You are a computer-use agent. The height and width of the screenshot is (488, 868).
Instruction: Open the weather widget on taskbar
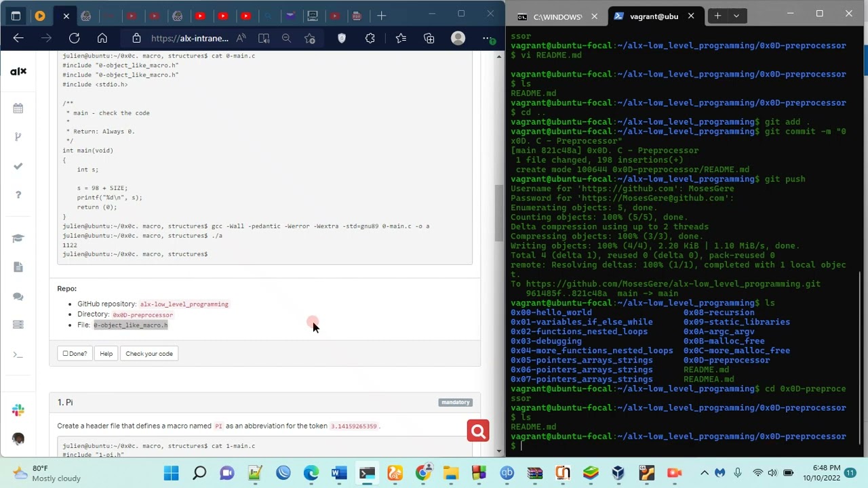pyautogui.click(x=47, y=473)
